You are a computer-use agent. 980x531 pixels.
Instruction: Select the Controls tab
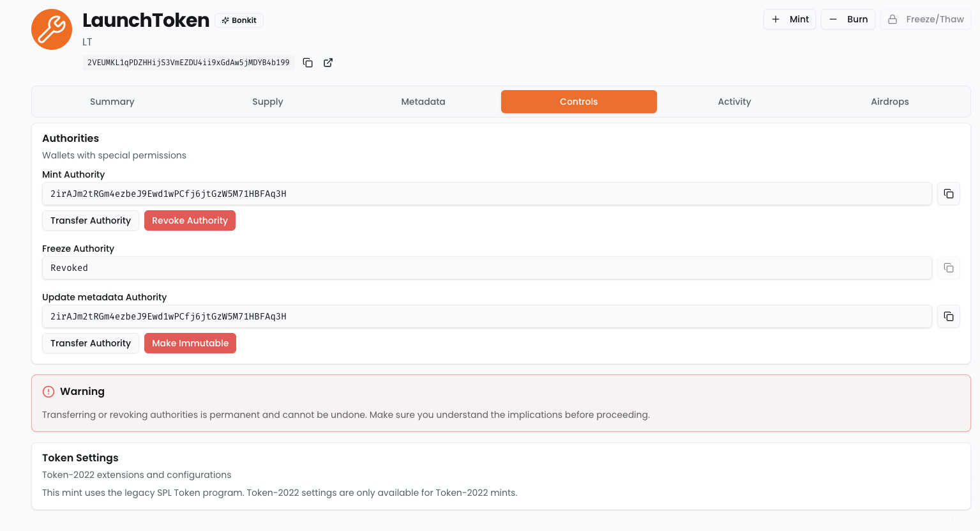point(578,102)
